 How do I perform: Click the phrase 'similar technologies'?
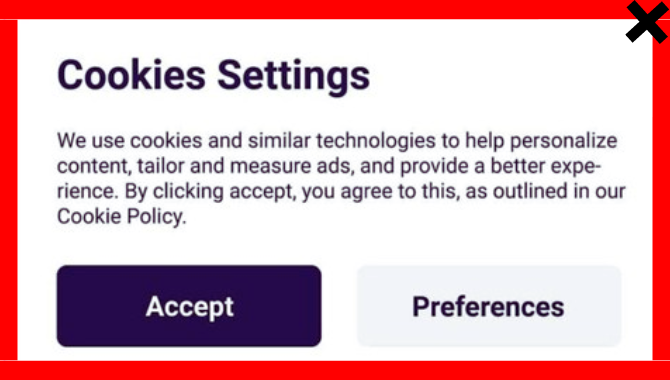pyautogui.click(x=342, y=141)
